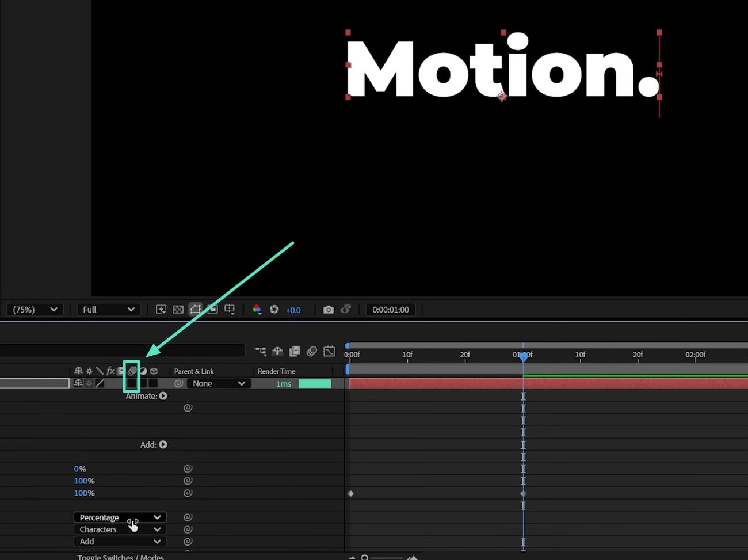Click pick whip beside None parent dropdown
Image resolution: width=748 pixels, height=560 pixels.
tap(179, 383)
